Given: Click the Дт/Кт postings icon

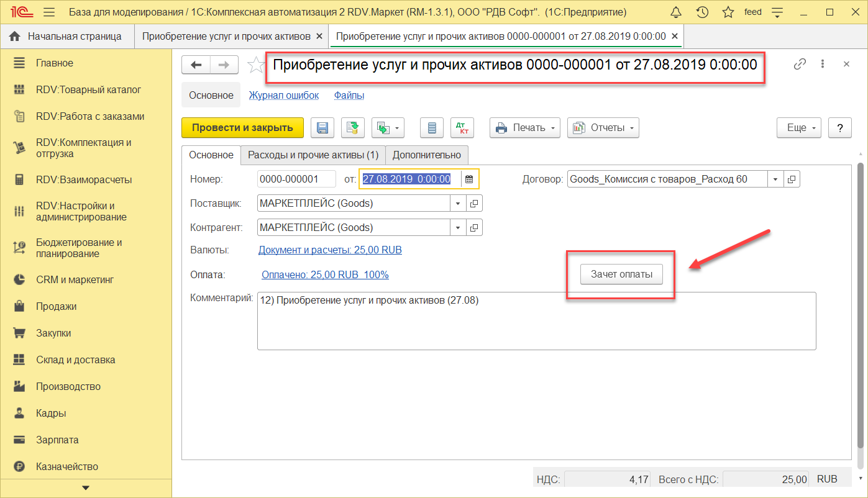Looking at the screenshot, I should pyautogui.click(x=462, y=128).
